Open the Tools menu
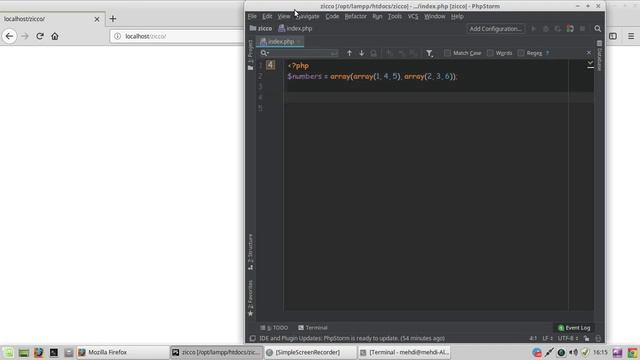 394,16
